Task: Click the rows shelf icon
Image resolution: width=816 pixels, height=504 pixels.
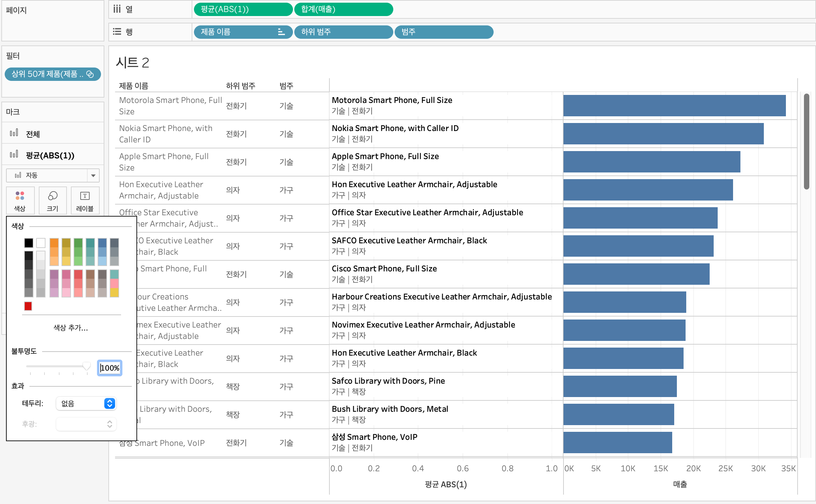Action: 117,32
